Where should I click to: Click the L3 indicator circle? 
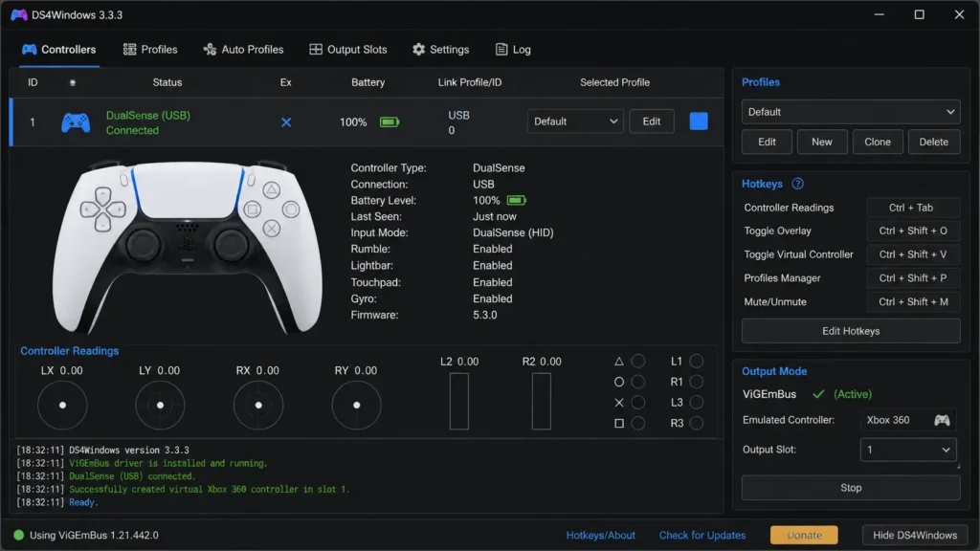697,403
